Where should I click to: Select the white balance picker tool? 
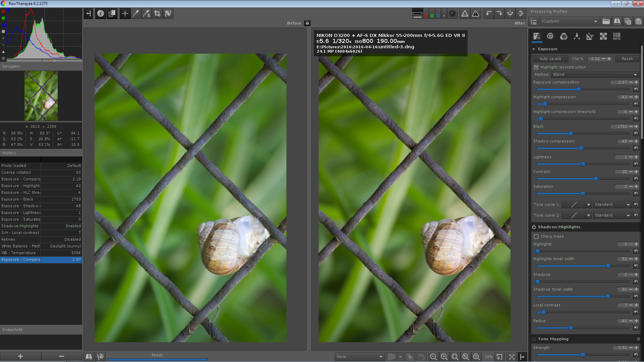pos(136,14)
